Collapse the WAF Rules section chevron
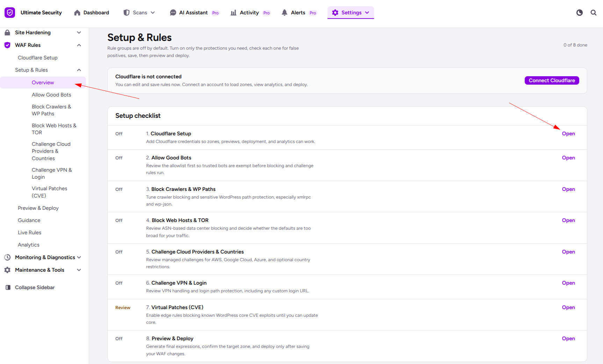This screenshot has width=603, height=364. pos(79,45)
